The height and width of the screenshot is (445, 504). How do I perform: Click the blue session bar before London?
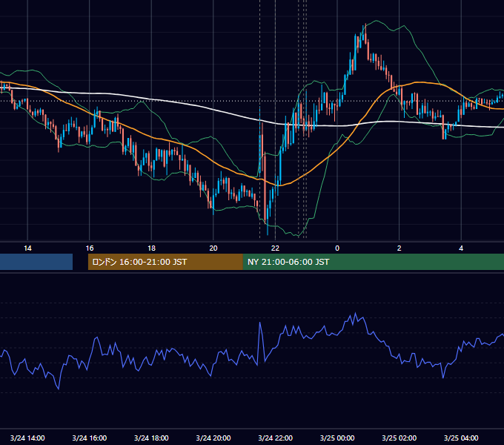pos(36,262)
